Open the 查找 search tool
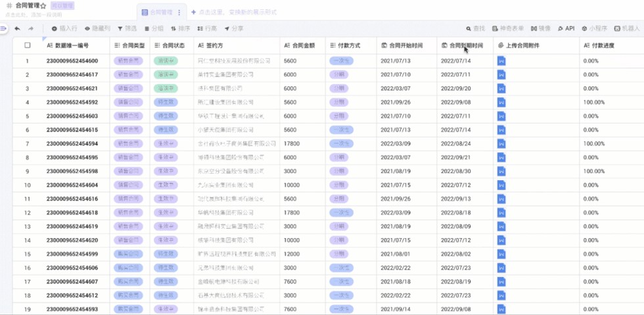Image resolution: width=644 pixels, height=315 pixels. (476, 29)
